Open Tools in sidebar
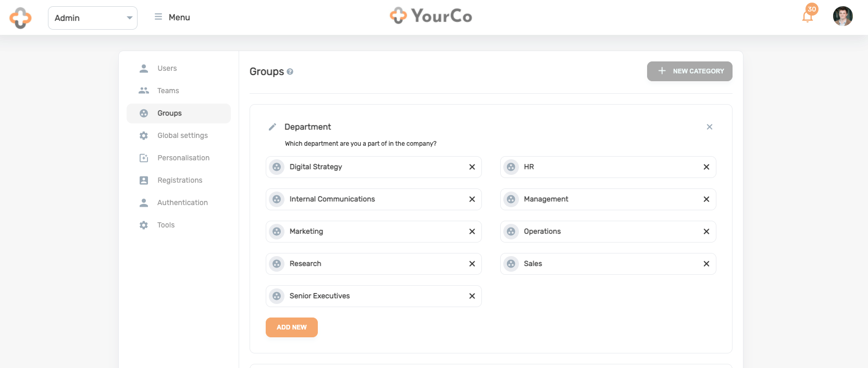The height and width of the screenshot is (368, 868). [x=179, y=225]
